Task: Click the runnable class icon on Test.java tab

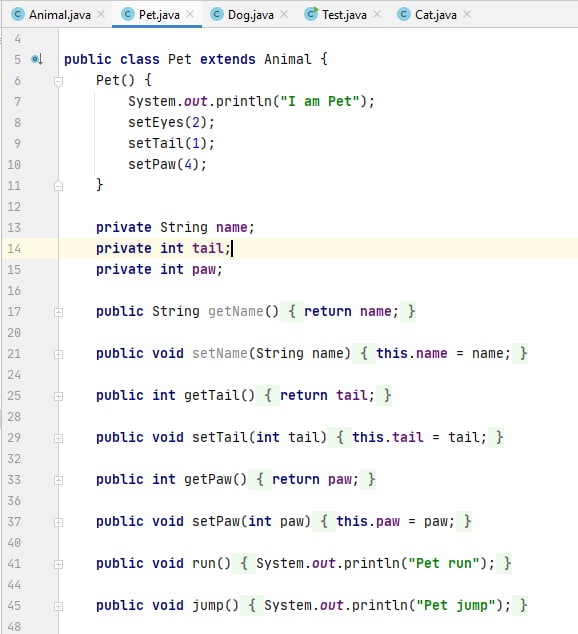Action: (311, 15)
